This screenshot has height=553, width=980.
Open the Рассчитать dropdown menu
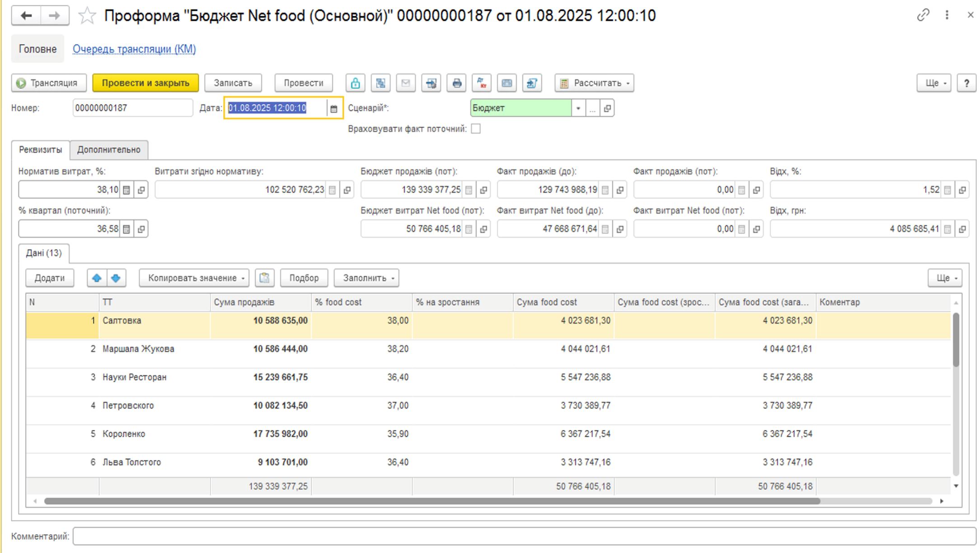coord(594,83)
